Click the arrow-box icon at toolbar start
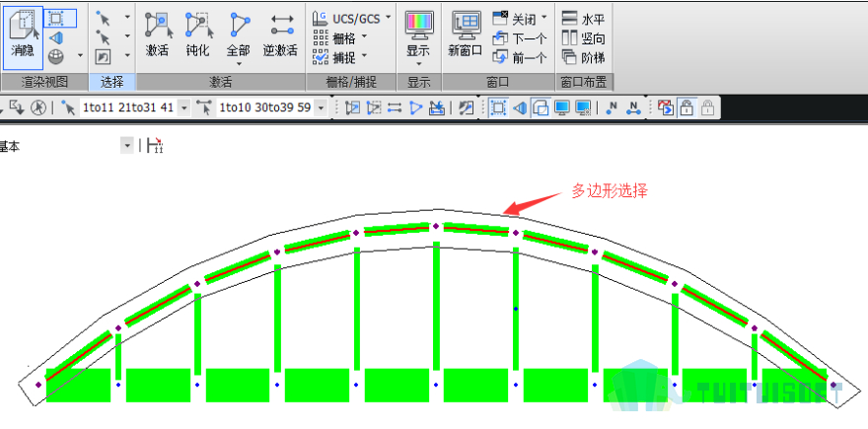This screenshot has width=868, height=429. [16, 107]
